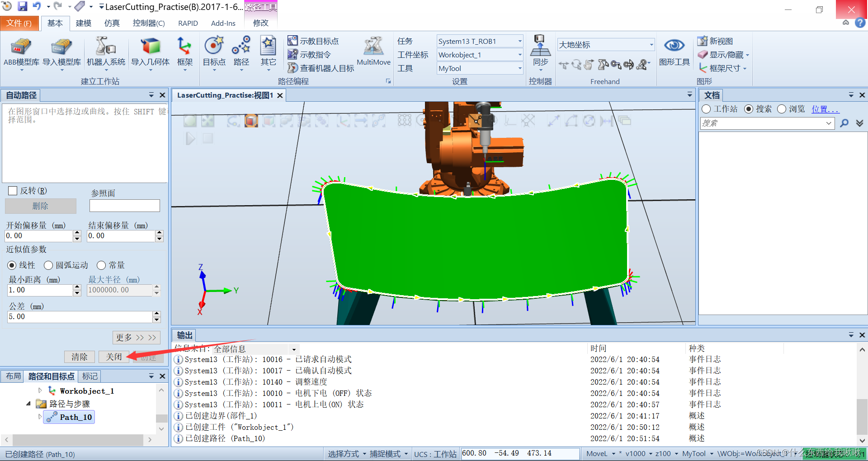This screenshot has height=461, width=868.
Task: Open the 其它 other tools menu
Action: (x=268, y=52)
